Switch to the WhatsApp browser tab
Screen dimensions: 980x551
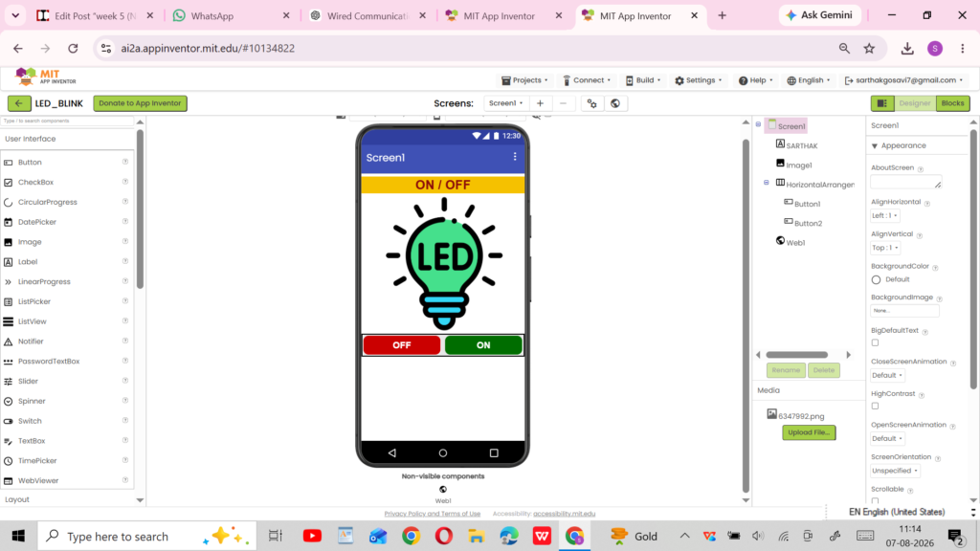[x=231, y=15]
